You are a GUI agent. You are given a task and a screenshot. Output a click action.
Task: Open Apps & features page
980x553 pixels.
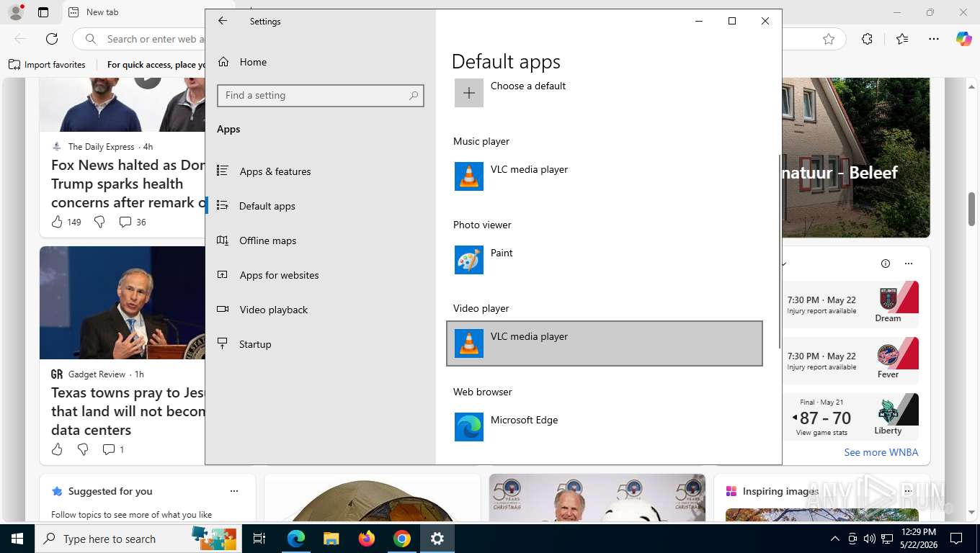tap(320, 171)
